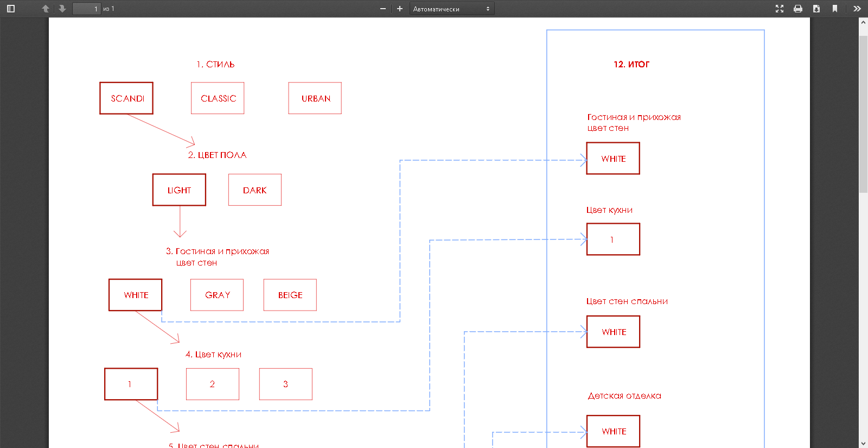Select the URBAN style box
The width and height of the screenshot is (868, 448).
click(x=315, y=98)
